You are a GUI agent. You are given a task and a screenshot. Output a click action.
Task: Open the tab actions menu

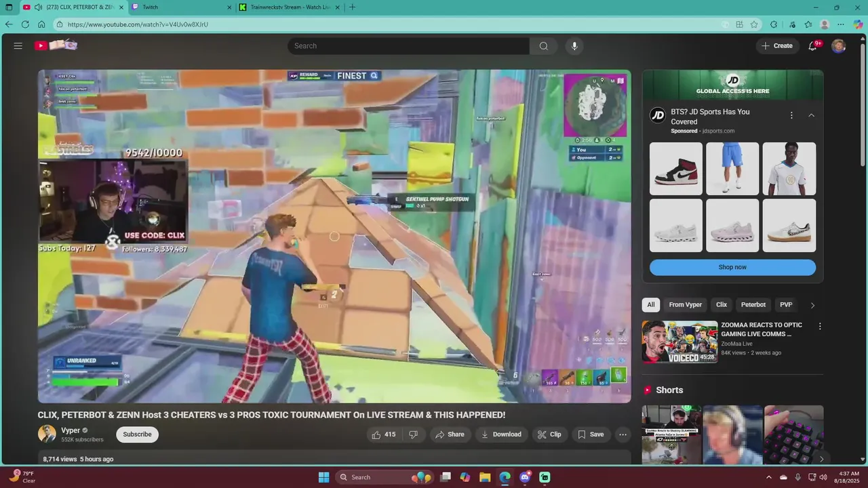point(9,7)
